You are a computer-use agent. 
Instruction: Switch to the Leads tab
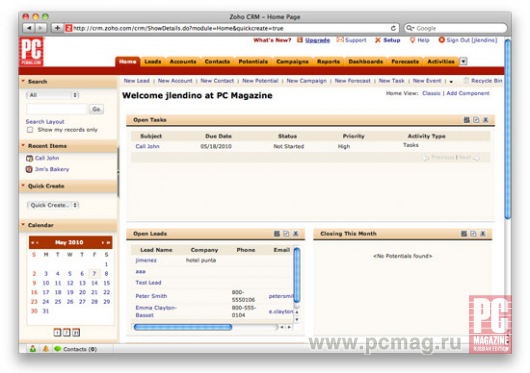[x=152, y=61]
